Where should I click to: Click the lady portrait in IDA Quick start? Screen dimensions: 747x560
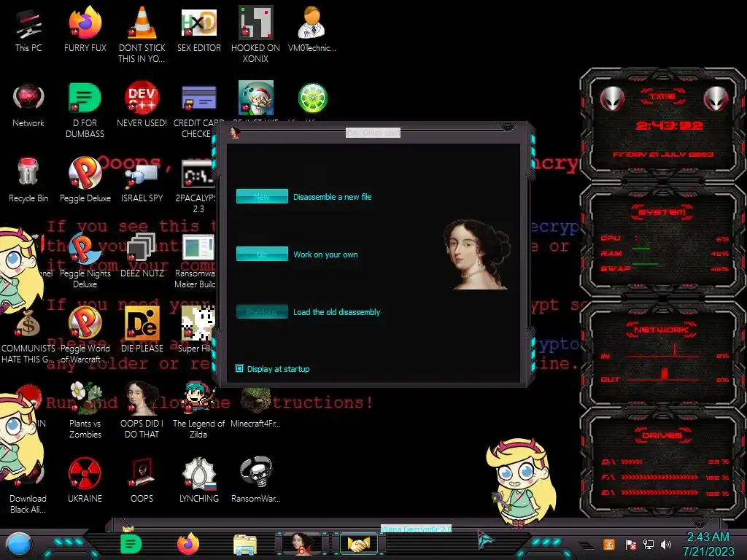click(476, 254)
